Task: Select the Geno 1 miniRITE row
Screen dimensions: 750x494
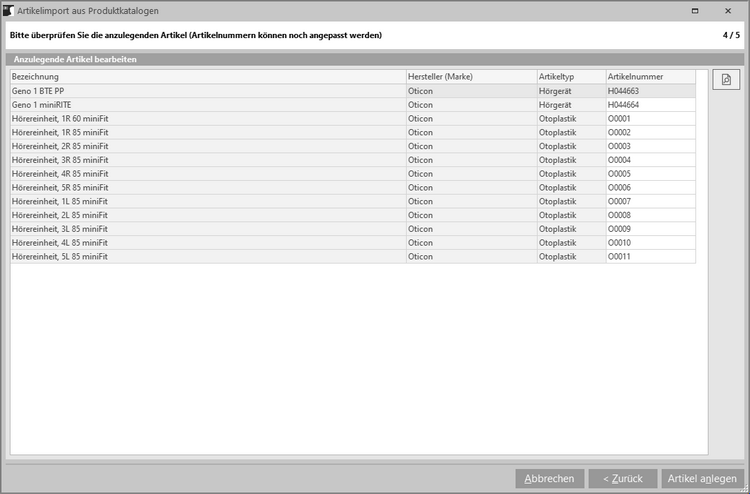Action: click(353, 105)
